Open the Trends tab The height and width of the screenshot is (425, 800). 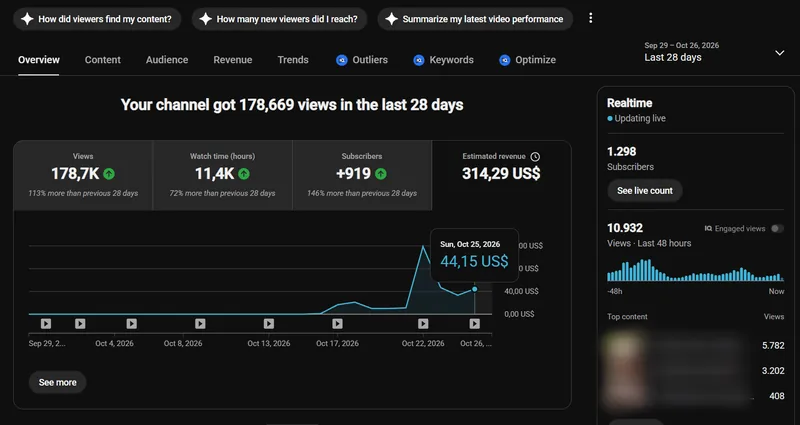293,60
